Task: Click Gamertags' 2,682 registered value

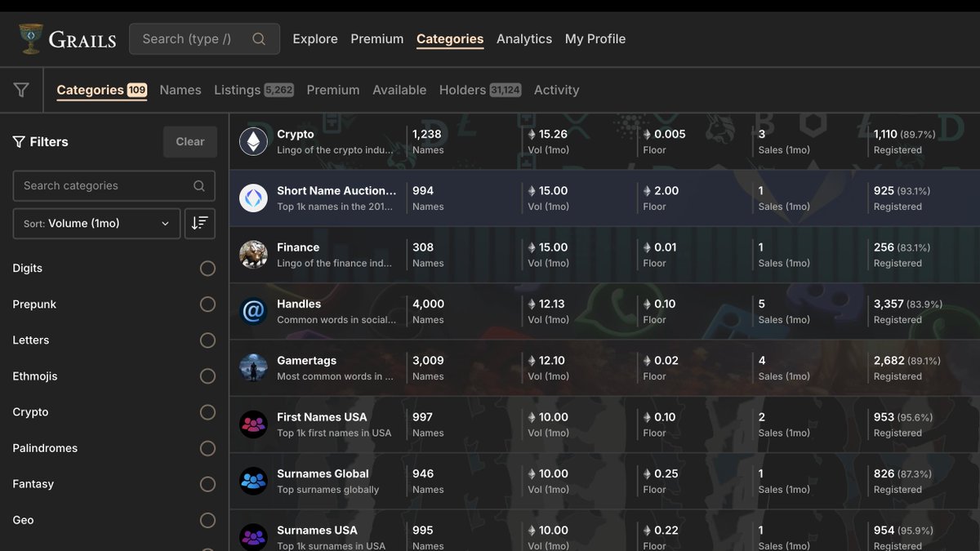Action: pos(889,361)
